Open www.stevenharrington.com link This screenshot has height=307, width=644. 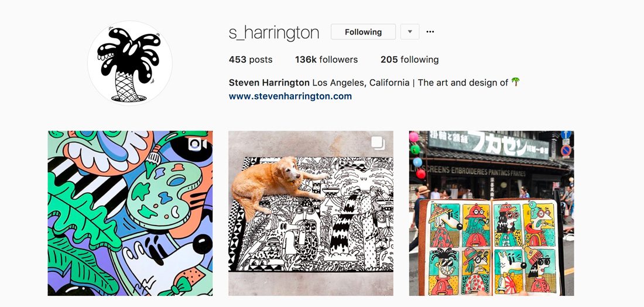[x=290, y=96]
